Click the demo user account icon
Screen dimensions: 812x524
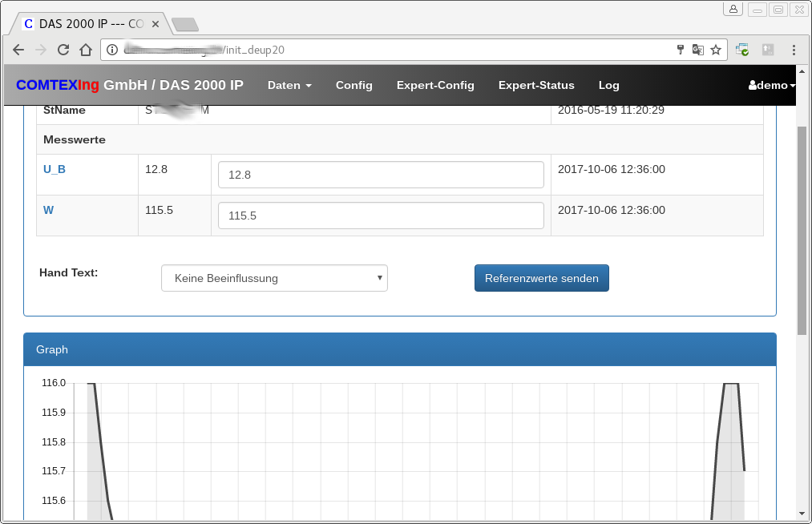pos(753,85)
